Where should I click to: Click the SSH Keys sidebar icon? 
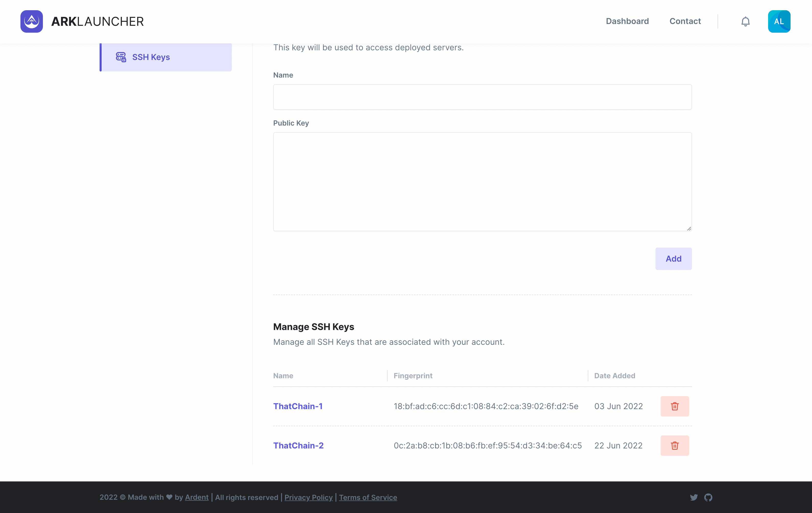(x=121, y=57)
